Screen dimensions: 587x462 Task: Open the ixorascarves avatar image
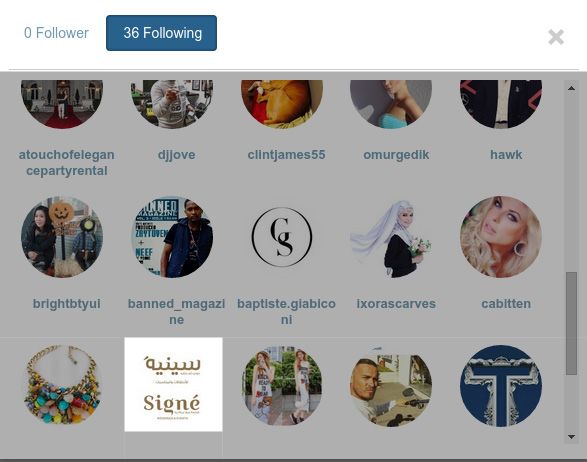click(391, 237)
